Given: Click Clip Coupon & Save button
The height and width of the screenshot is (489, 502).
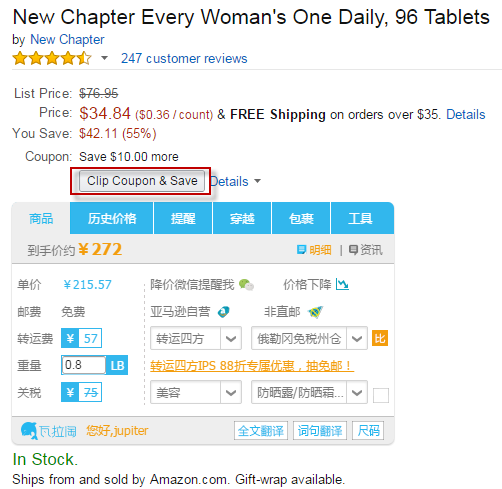Looking at the screenshot, I should (142, 181).
